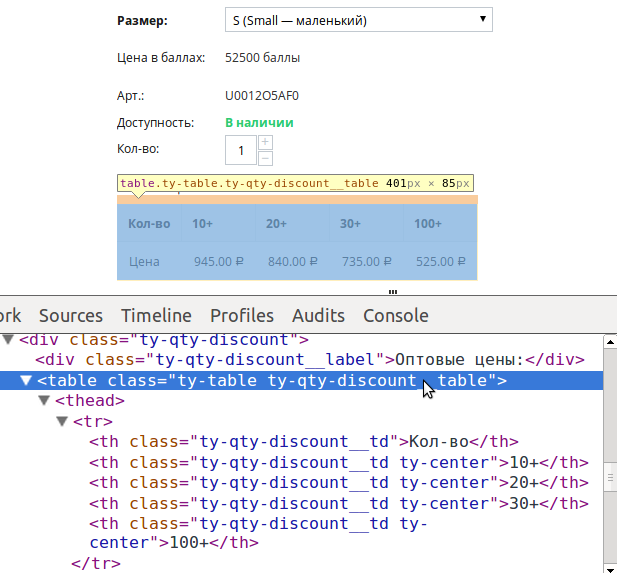
Task: Open the Размер size dropdown
Action: [358, 20]
